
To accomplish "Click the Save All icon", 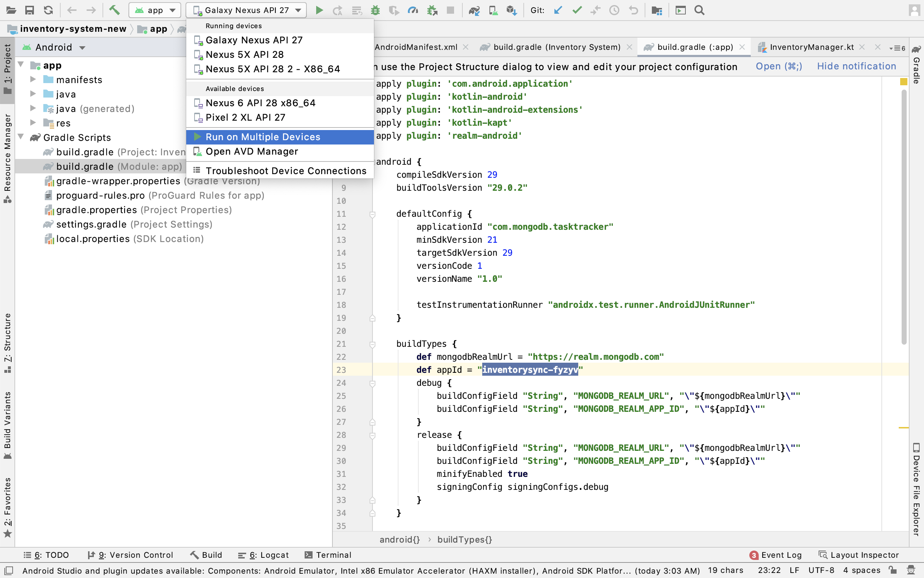I will [29, 10].
